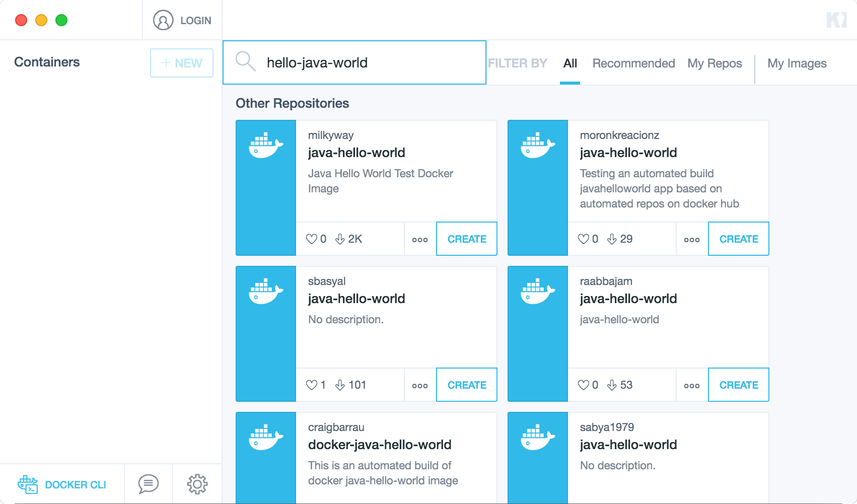The height and width of the screenshot is (504, 857).
Task: Open the ellipsis menu on sbasyal card
Action: 420,386
